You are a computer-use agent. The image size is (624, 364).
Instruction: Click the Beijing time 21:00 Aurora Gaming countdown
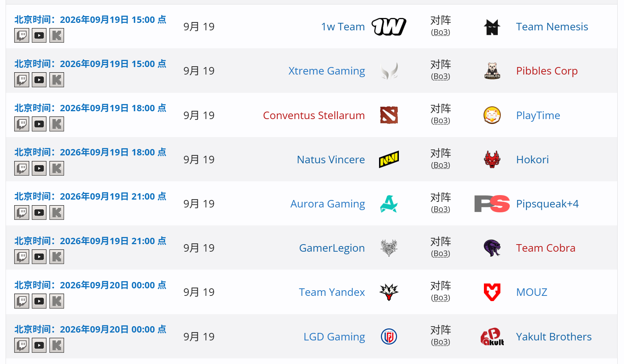[90, 196]
